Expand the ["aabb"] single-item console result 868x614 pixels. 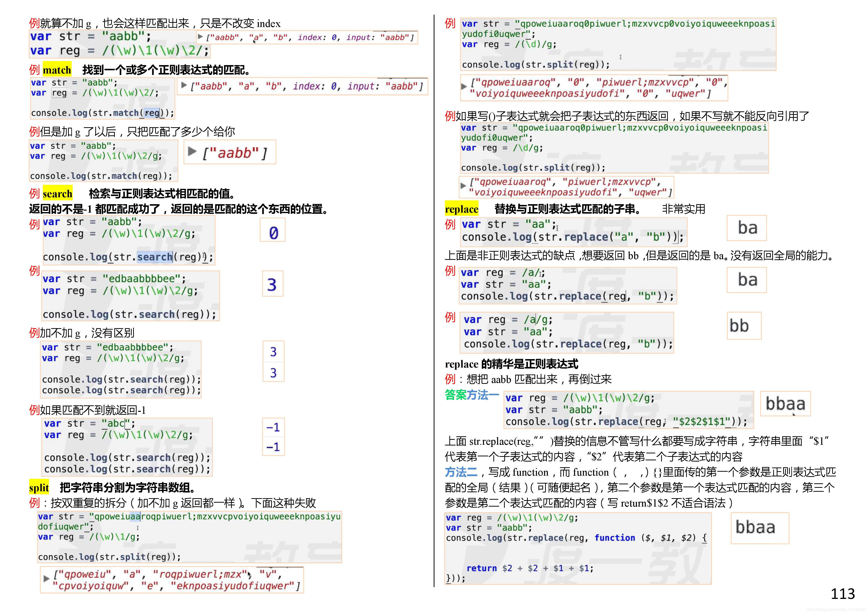pyautogui.click(x=192, y=152)
